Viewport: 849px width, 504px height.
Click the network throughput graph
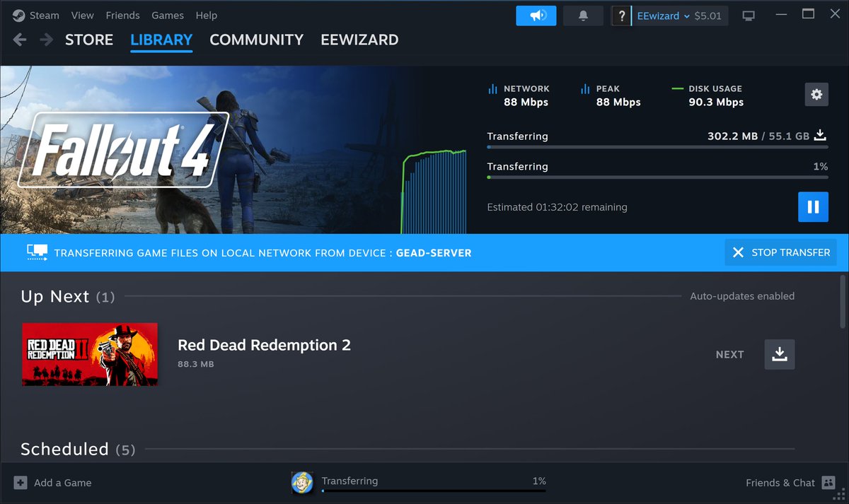click(x=434, y=191)
